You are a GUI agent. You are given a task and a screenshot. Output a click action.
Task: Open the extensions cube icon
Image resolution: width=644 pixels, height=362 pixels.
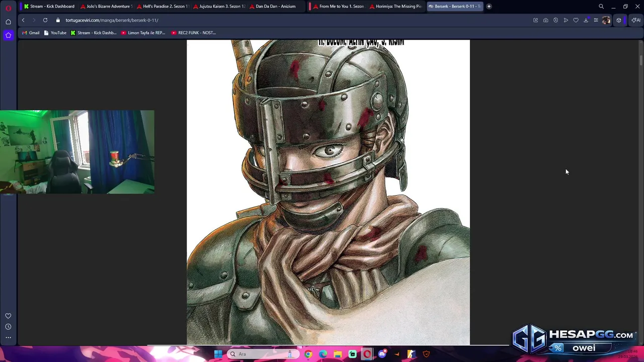[x=619, y=20]
